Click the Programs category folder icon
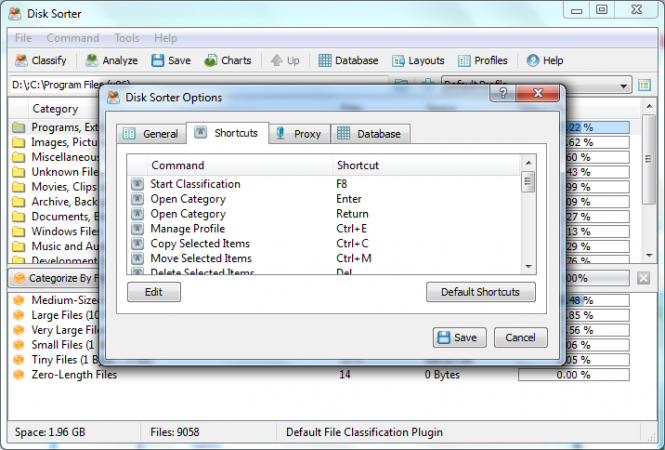This screenshot has height=450, width=665. point(18,127)
